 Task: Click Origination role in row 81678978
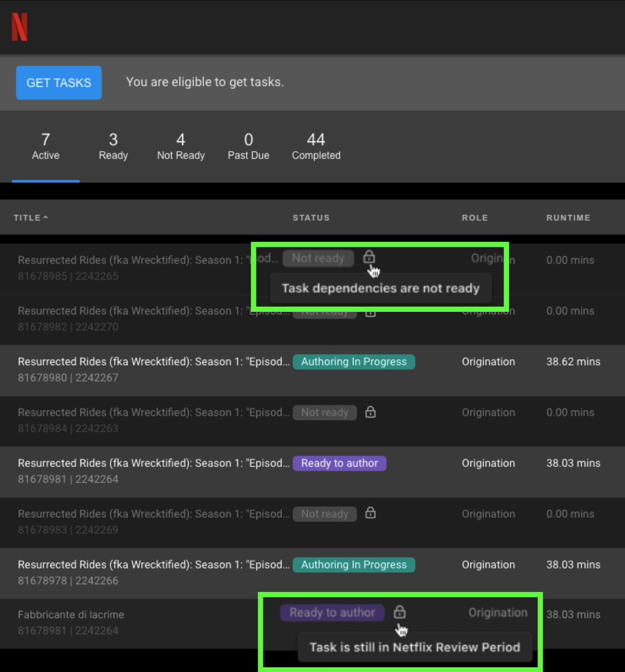pyautogui.click(x=488, y=565)
